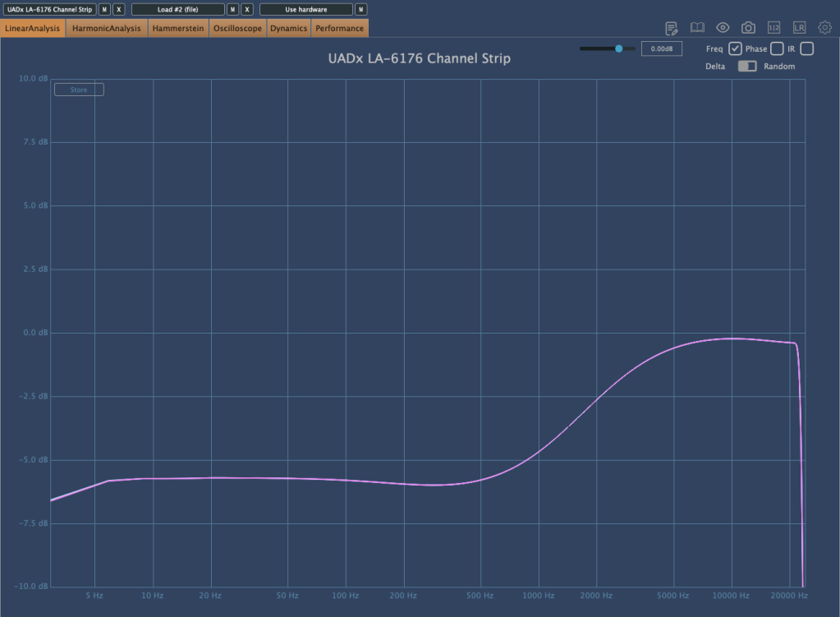
Task: Click the open book manual icon
Action: [697, 28]
